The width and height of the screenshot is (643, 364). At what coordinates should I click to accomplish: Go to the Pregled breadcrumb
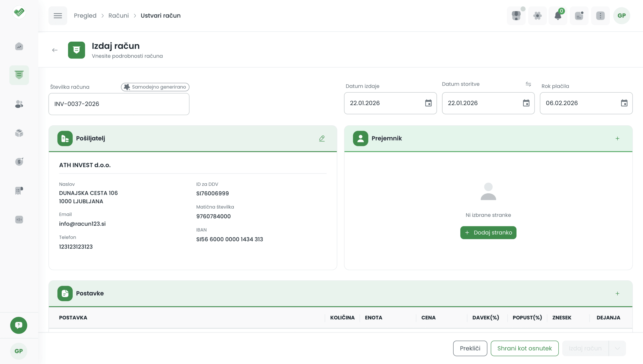pyautogui.click(x=85, y=16)
